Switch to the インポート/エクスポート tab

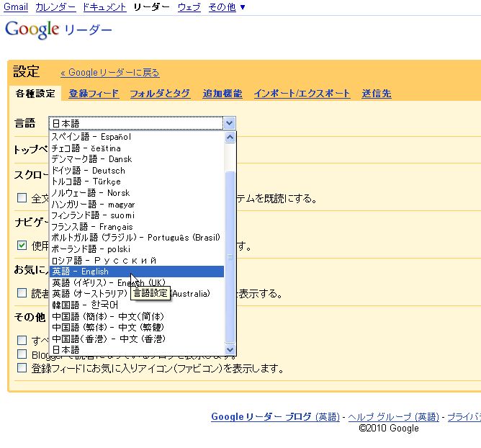302,94
